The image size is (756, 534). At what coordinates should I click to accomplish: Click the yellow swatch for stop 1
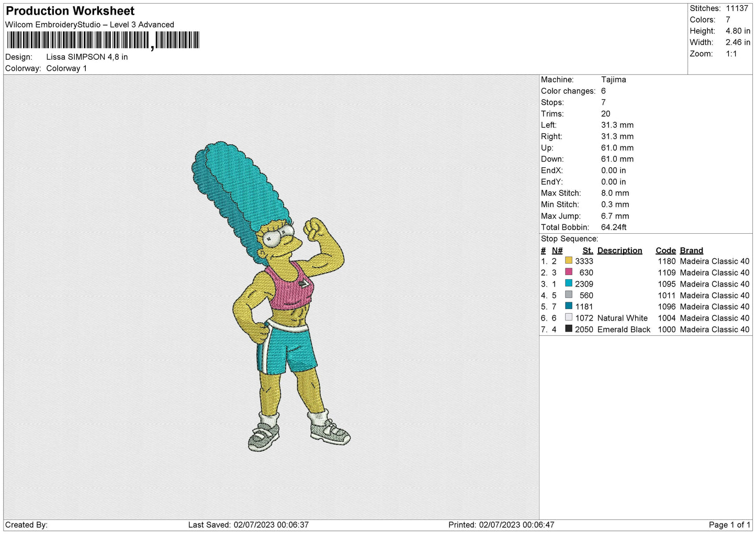coord(569,260)
